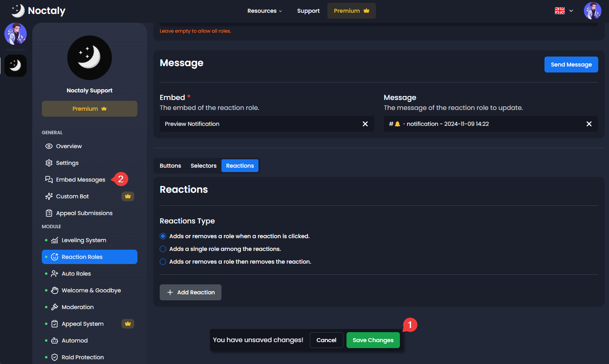Open Raid Protection module
Screen dimensions: 609x364
90,357
